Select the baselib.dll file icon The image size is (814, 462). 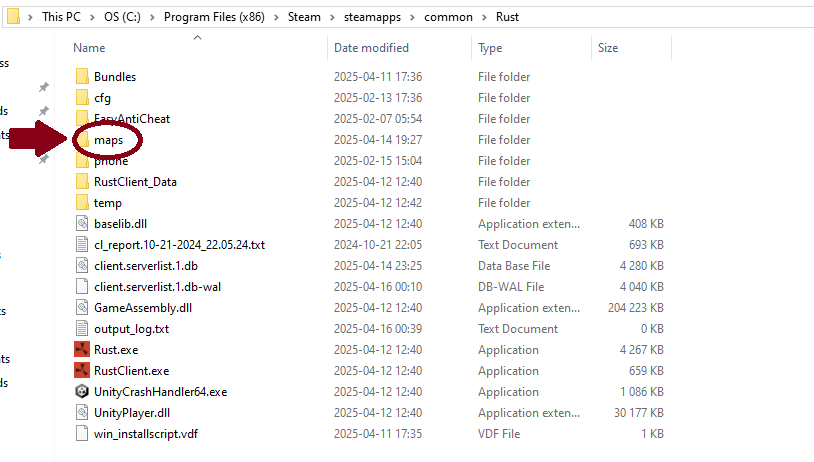click(82, 224)
